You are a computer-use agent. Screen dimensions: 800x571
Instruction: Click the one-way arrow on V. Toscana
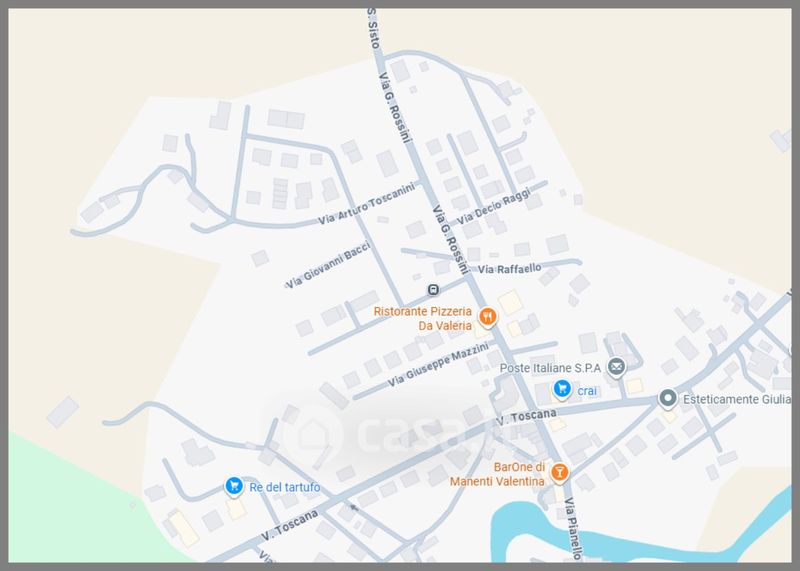coord(354,507)
